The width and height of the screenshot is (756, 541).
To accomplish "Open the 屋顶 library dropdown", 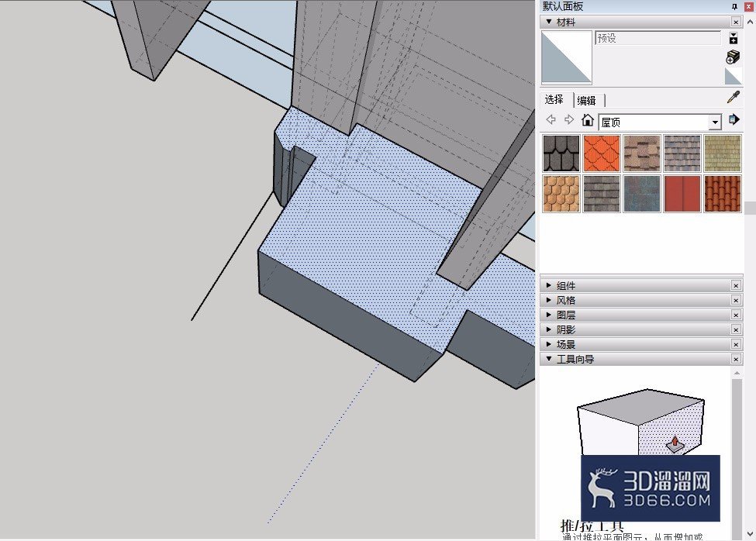I will [x=715, y=122].
